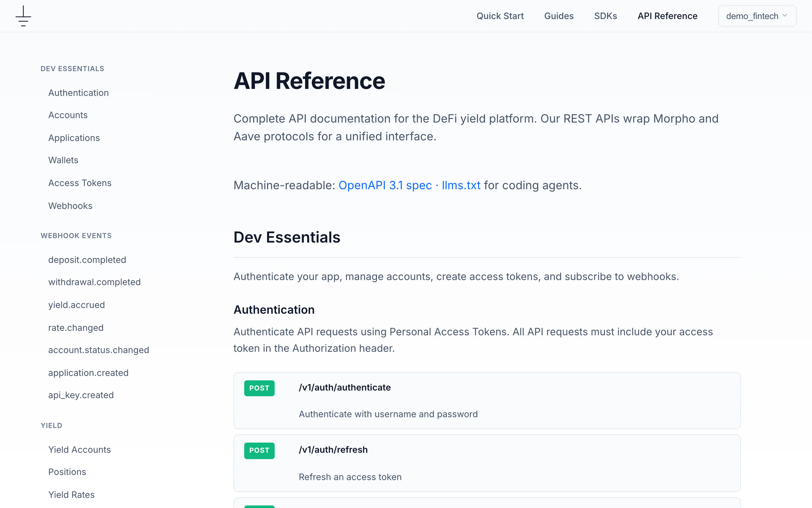Click the YIELD sidebar heading
The width and height of the screenshot is (812, 508).
click(51, 425)
